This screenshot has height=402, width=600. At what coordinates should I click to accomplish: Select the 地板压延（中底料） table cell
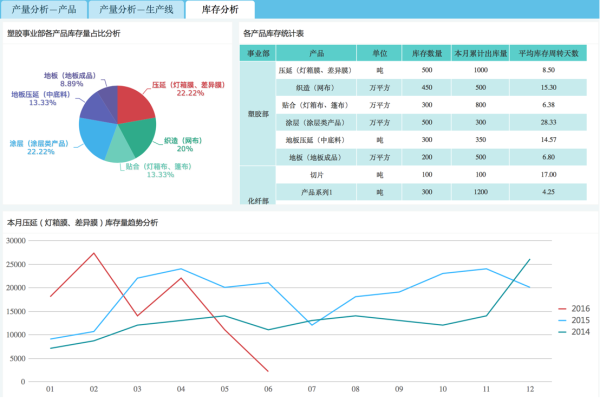(316, 140)
